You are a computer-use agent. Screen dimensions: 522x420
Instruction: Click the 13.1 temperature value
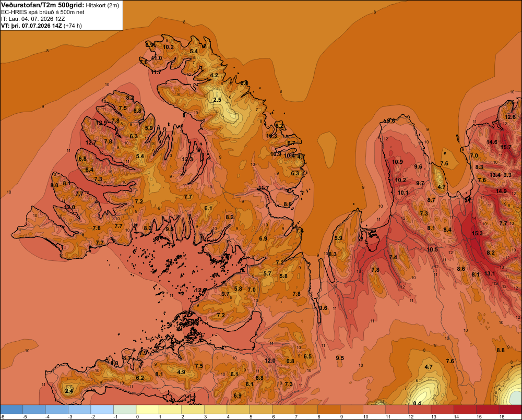(490, 273)
